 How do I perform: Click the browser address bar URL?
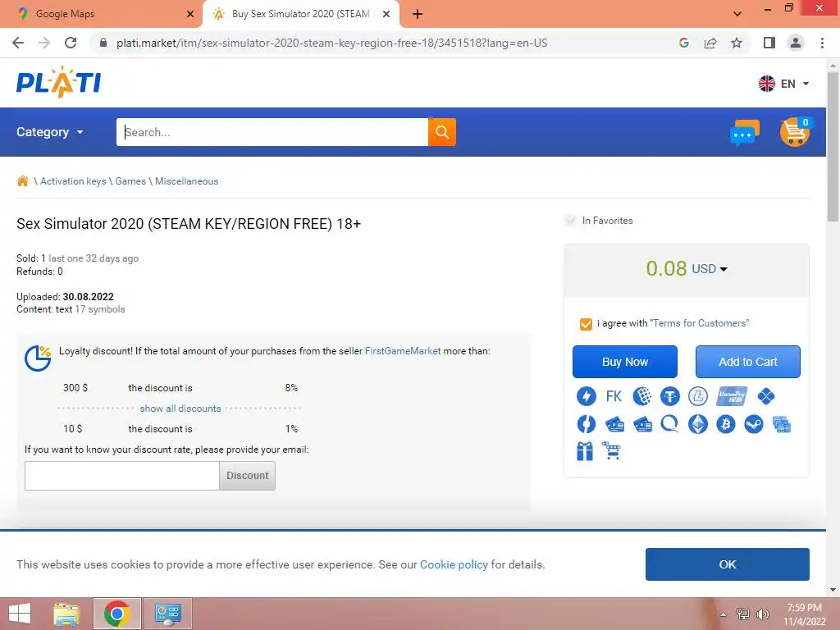pos(332,43)
